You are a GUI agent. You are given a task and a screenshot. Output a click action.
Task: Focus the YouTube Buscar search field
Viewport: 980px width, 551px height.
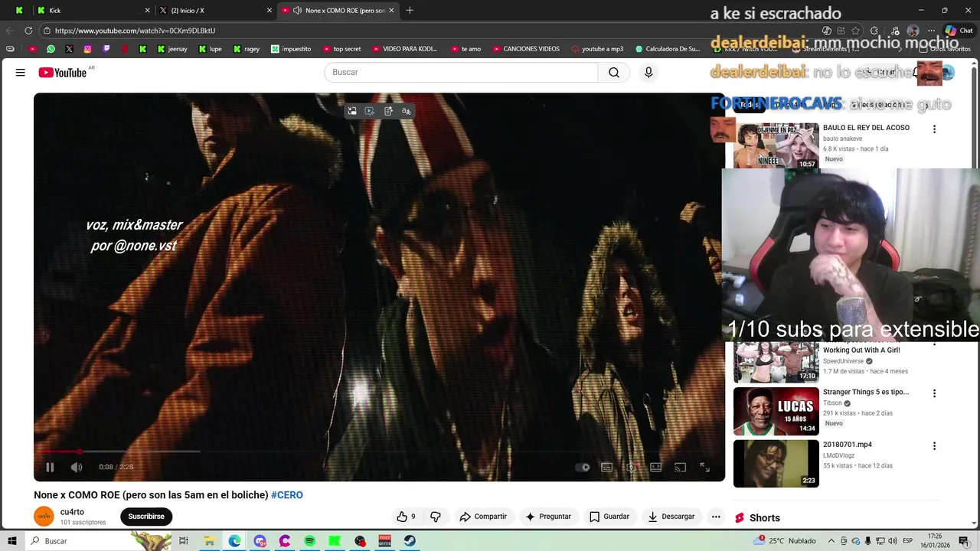coord(461,72)
